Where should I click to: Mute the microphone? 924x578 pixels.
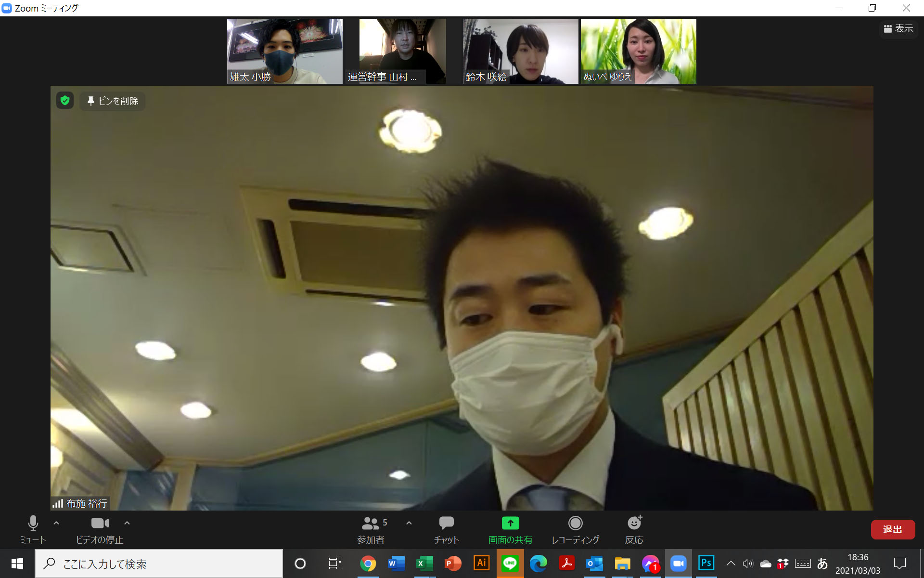click(x=33, y=524)
